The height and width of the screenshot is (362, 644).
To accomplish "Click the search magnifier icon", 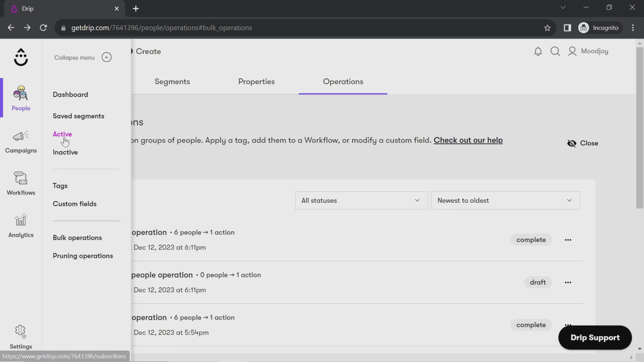I will [x=555, y=51].
